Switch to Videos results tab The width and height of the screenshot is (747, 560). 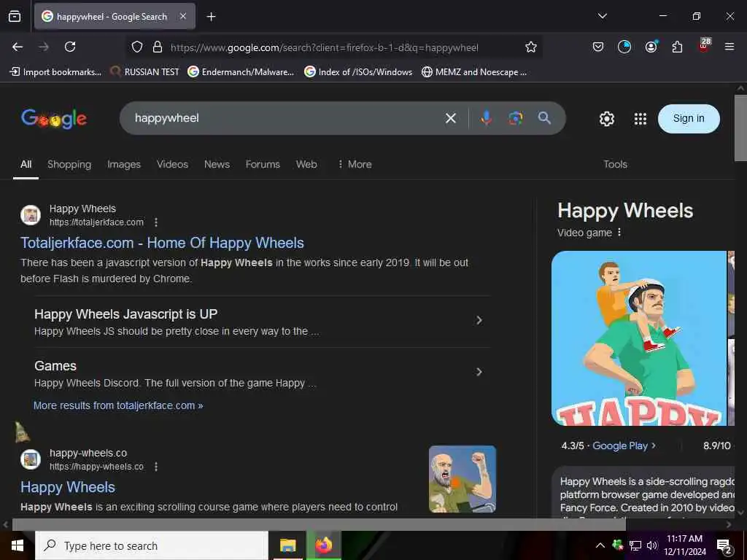[x=172, y=164]
